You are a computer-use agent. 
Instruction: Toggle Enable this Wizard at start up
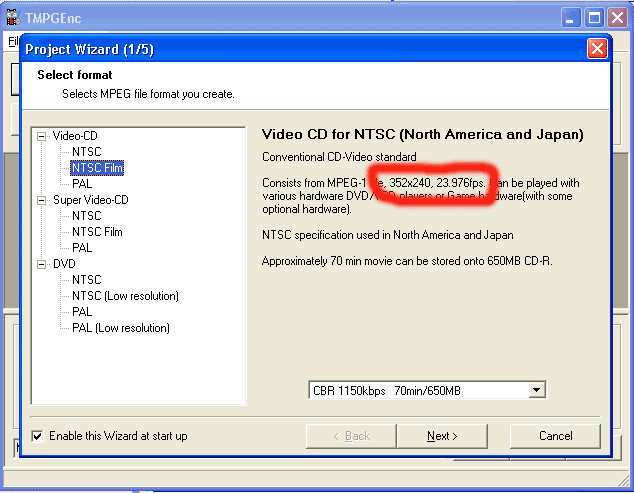click(x=38, y=436)
